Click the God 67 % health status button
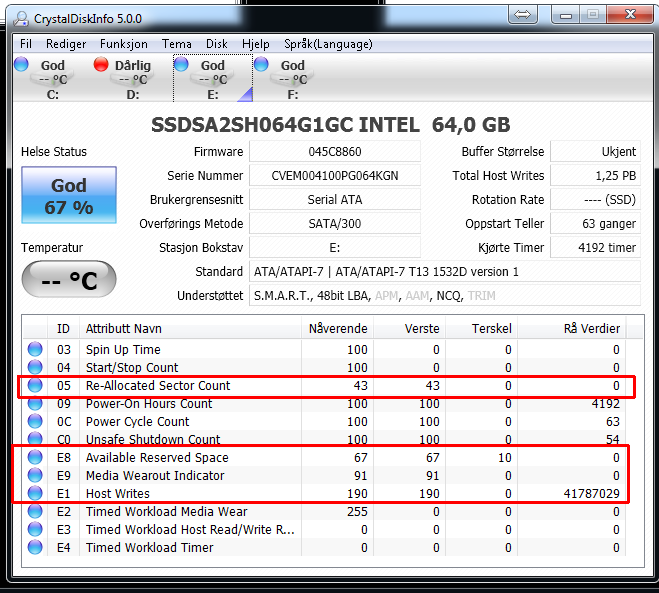659x593 pixels. pos(69,195)
